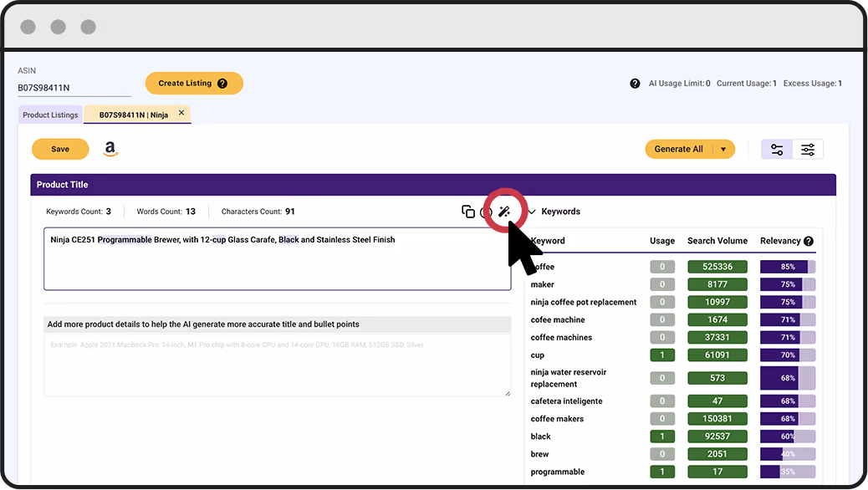Select the keyword 'coffee machines'
This screenshot has height=490, width=868.
coord(561,338)
